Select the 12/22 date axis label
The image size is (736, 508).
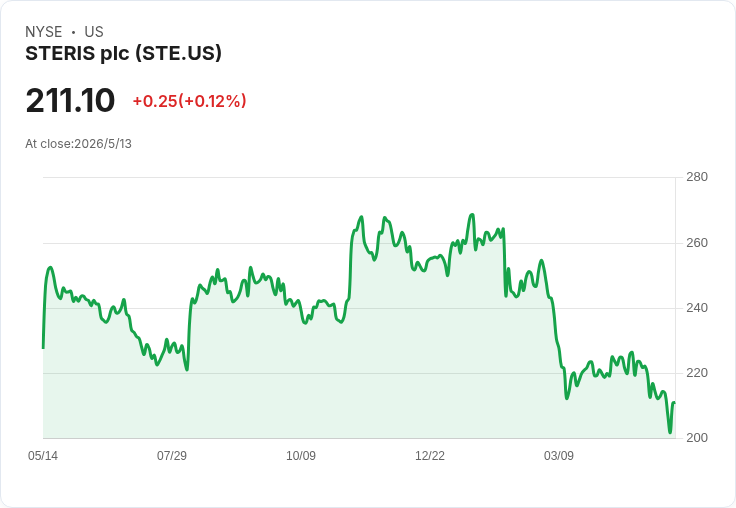pos(430,455)
